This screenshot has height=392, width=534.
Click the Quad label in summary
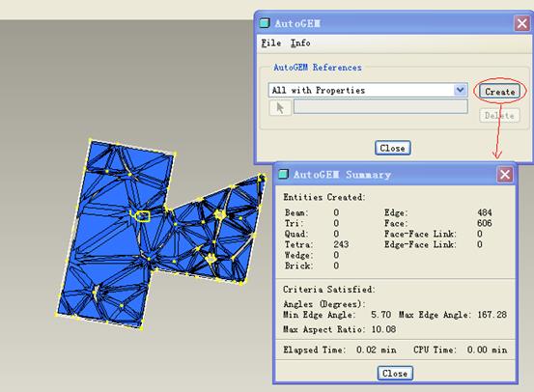click(x=296, y=234)
